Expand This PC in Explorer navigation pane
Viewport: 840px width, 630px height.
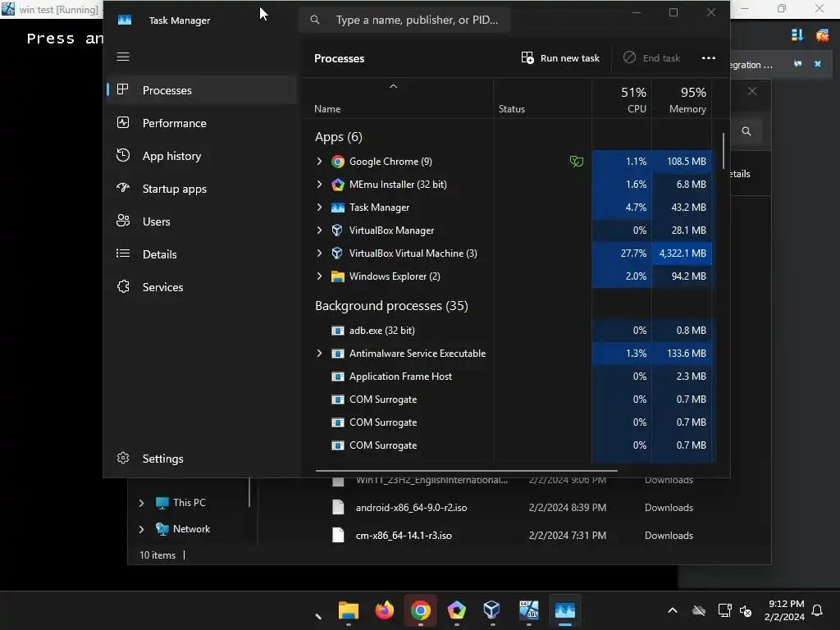[x=141, y=503]
